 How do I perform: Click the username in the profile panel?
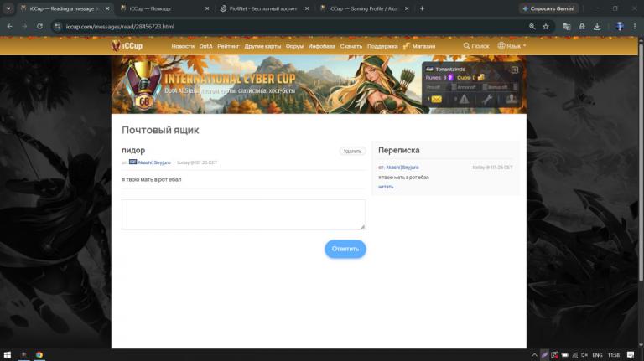[x=450, y=70]
